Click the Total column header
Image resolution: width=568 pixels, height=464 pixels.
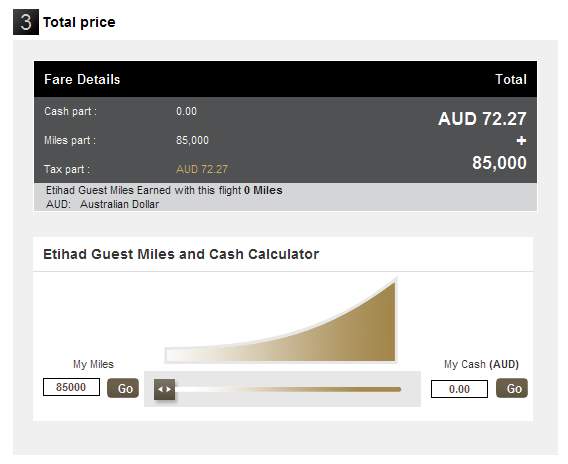click(x=511, y=79)
